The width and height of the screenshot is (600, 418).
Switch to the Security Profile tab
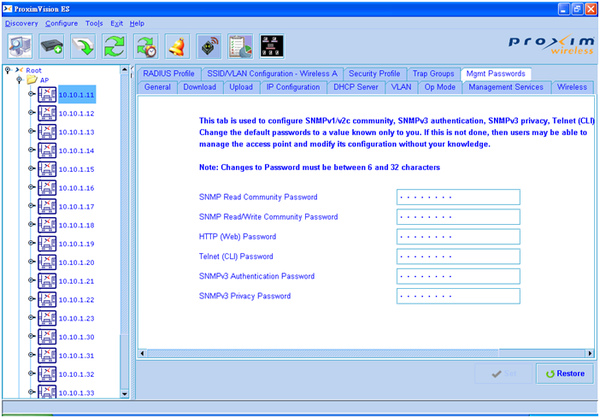tap(374, 73)
